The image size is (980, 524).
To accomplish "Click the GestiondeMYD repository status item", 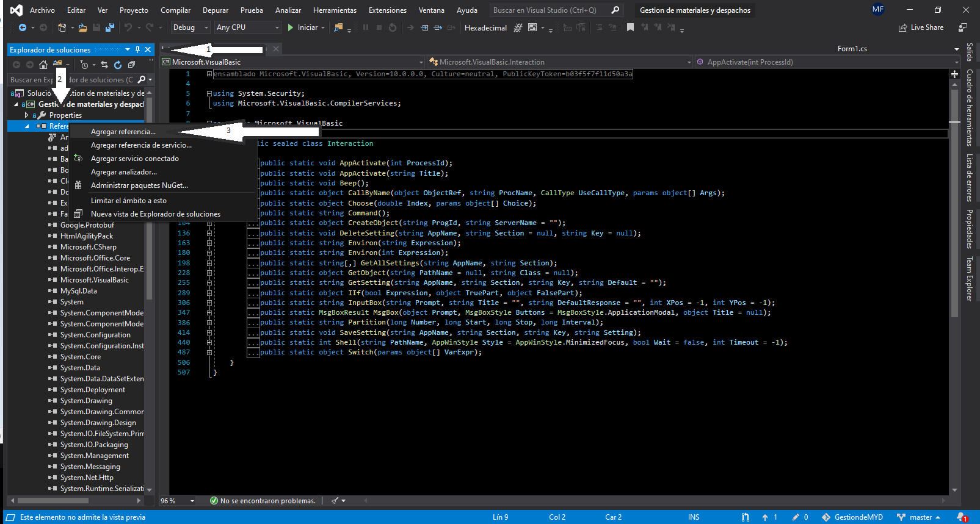I will [852, 517].
